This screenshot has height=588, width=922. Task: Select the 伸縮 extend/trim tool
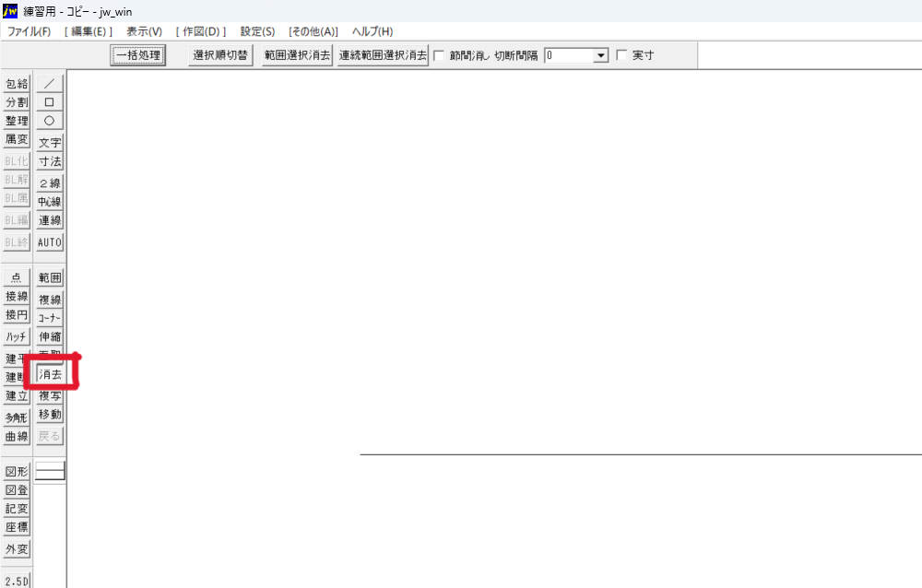(50, 337)
